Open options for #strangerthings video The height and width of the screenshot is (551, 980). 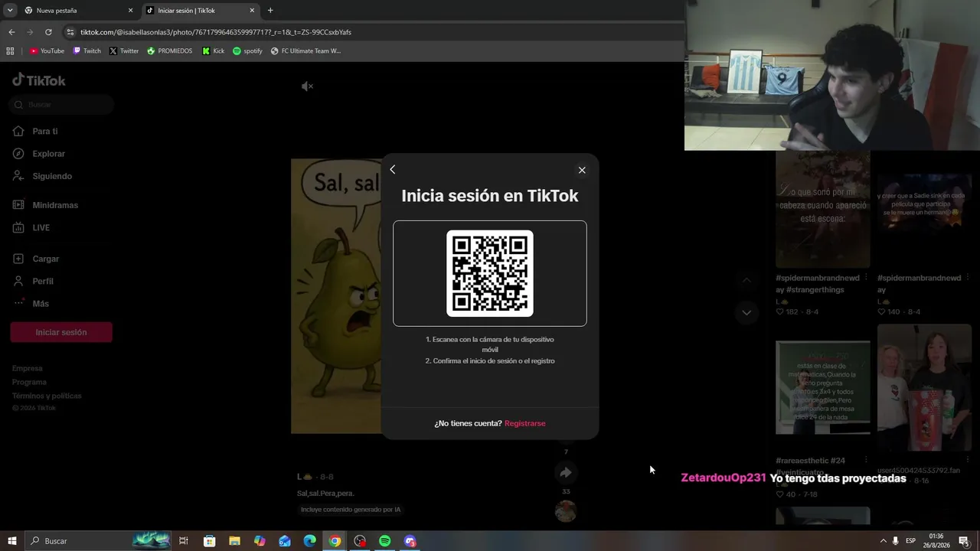click(866, 278)
